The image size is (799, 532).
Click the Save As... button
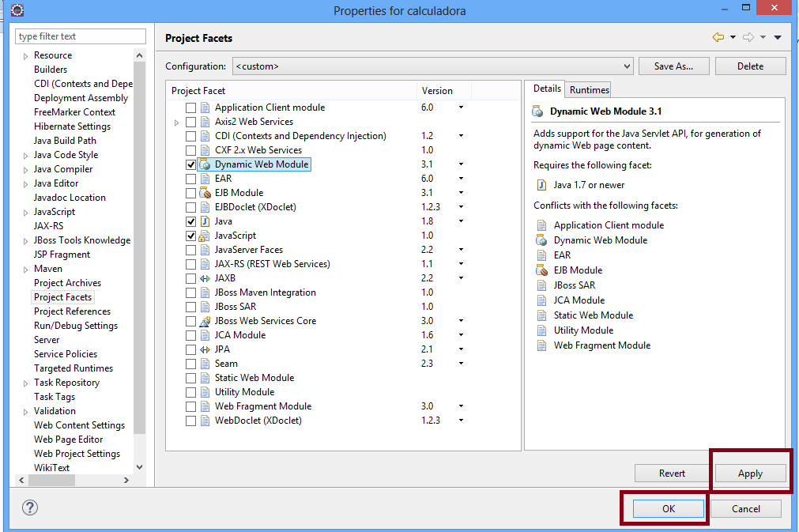[x=673, y=66]
